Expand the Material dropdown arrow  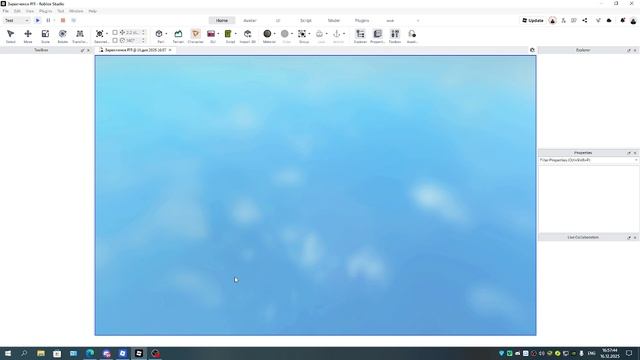click(x=274, y=34)
